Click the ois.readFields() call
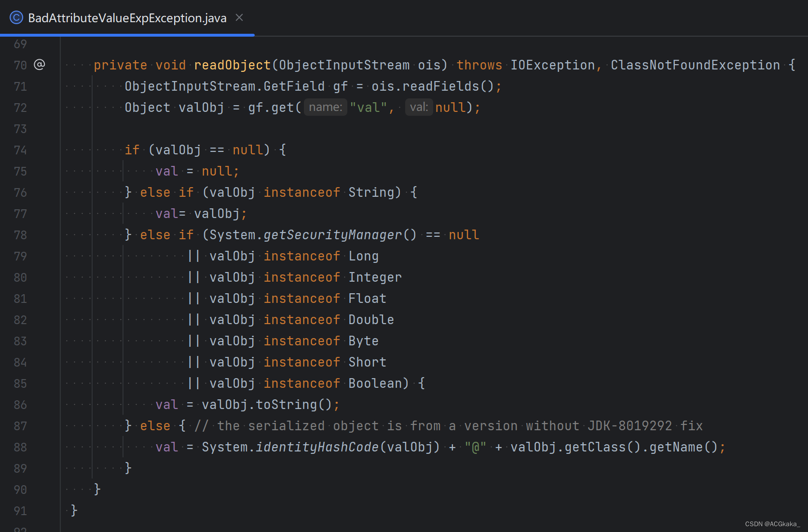The image size is (808, 532). click(x=433, y=86)
